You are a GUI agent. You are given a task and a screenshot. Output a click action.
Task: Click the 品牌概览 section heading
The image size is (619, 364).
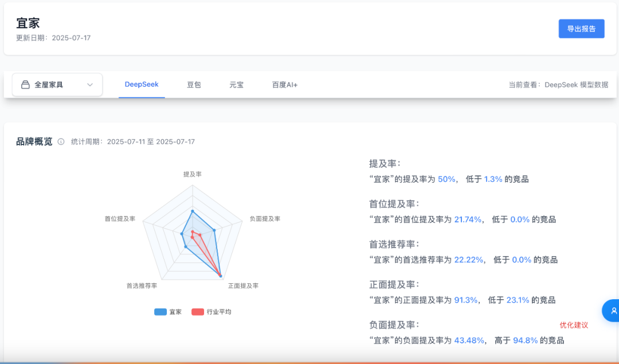tap(34, 142)
